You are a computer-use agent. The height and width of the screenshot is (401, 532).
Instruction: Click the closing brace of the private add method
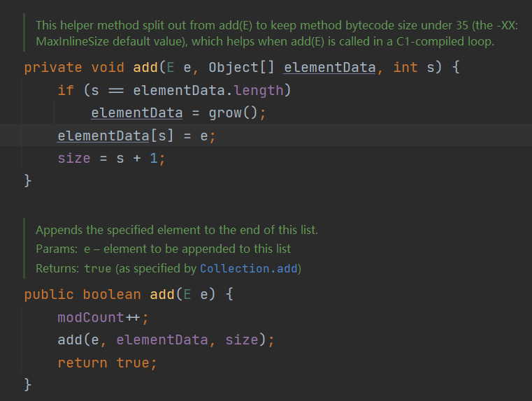28,181
